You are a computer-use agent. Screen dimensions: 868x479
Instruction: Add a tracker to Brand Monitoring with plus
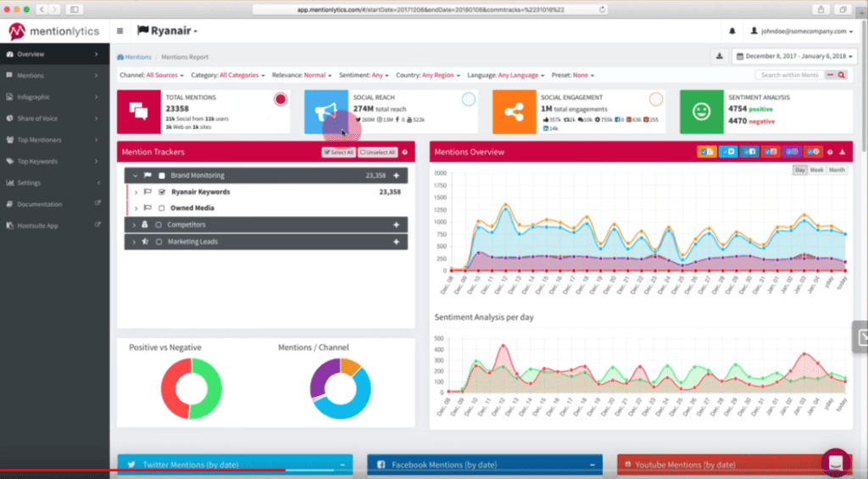[397, 175]
